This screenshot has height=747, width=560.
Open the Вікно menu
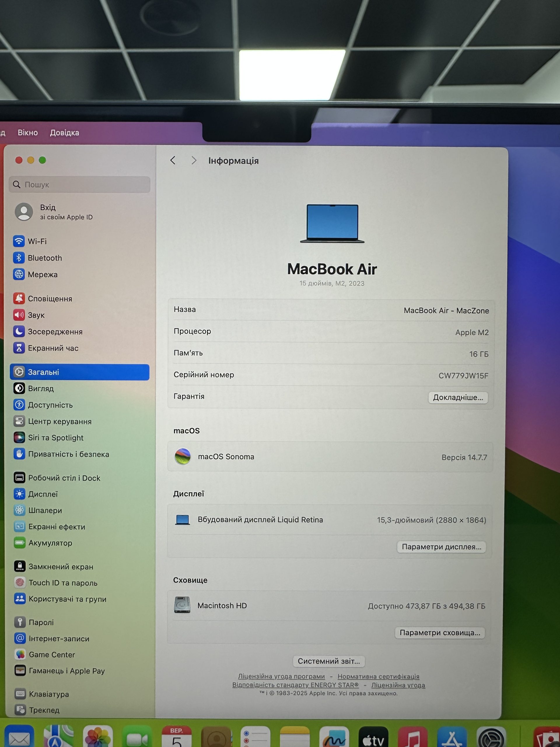pyautogui.click(x=28, y=133)
